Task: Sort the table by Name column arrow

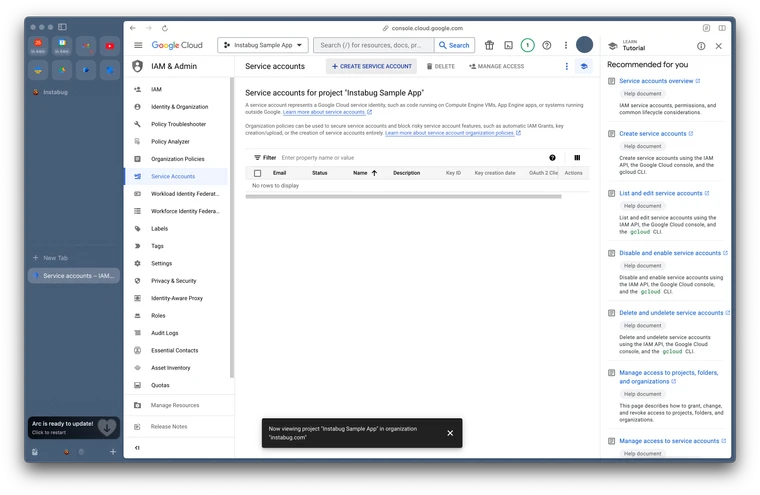Action: click(374, 173)
